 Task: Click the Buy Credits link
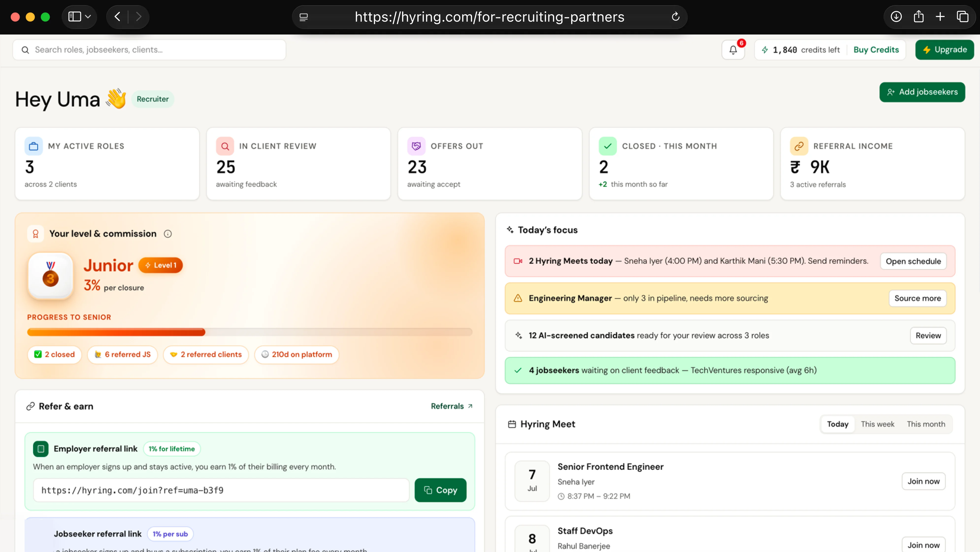pos(876,50)
